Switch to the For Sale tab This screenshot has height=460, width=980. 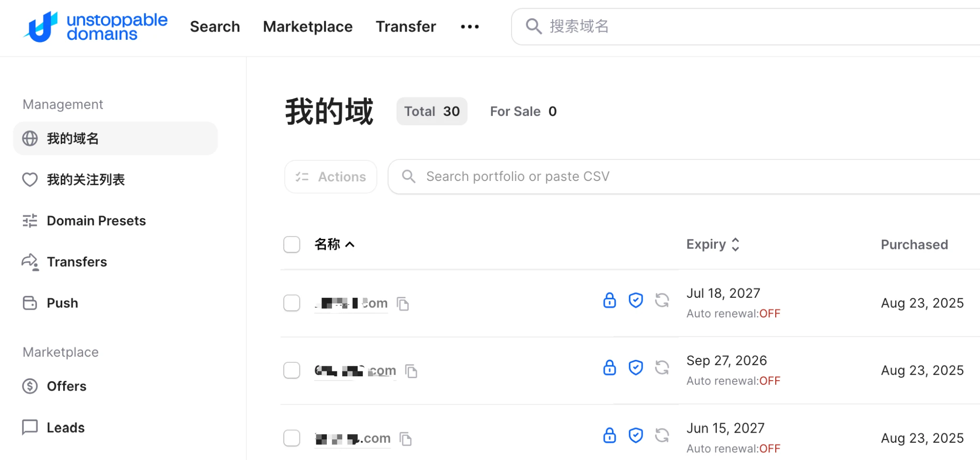pyautogui.click(x=523, y=112)
